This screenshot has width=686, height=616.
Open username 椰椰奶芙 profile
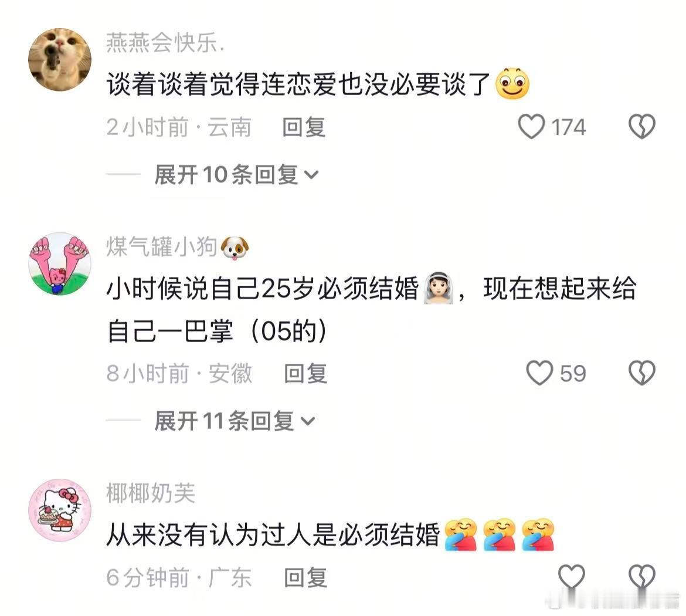pyautogui.click(x=151, y=493)
